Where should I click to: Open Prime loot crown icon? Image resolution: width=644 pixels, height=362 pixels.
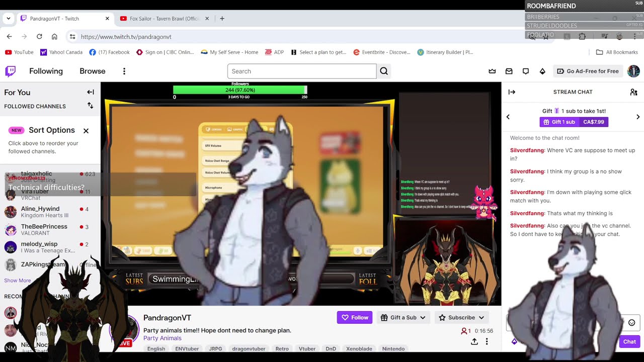(492, 71)
